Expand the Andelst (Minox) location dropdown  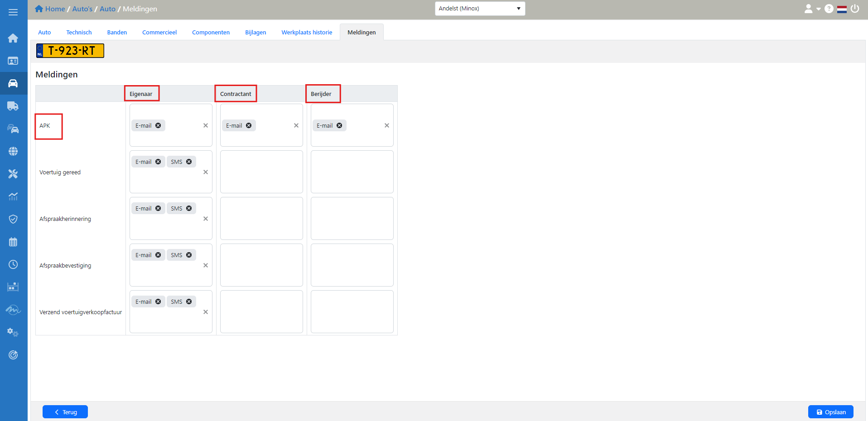pos(480,9)
